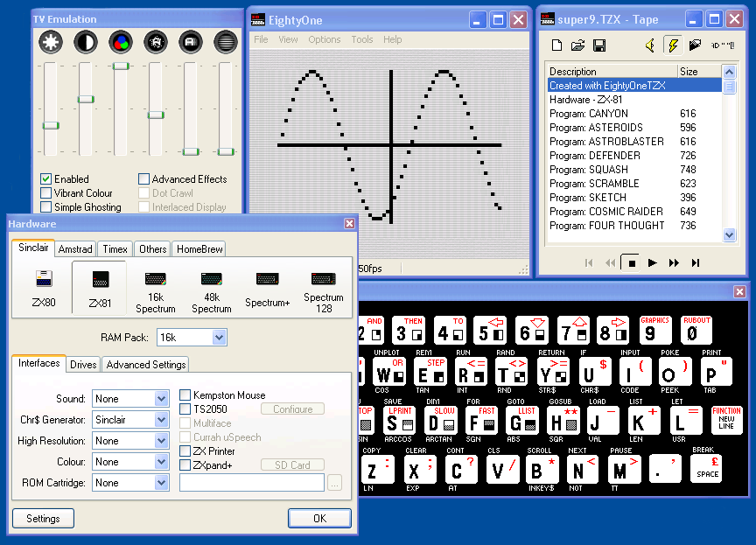Open the Chr$ Generator dropdown
756x545 pixels.
[161, 420]
